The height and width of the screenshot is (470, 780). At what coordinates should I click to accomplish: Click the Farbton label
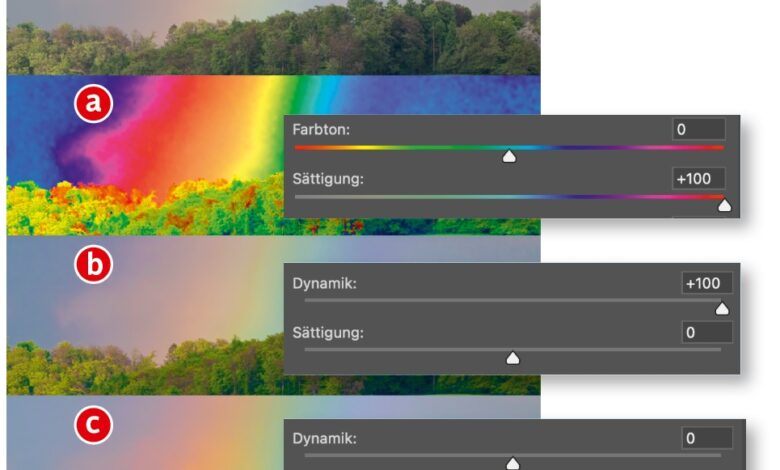click(321, 130)
